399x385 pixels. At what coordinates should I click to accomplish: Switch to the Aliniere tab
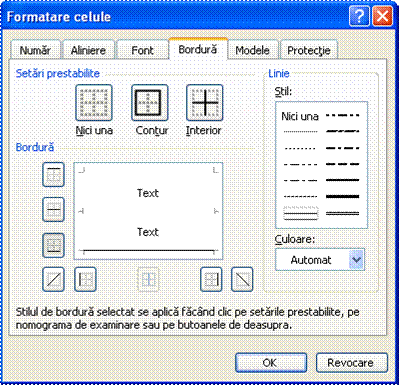(x=88, y=50)
